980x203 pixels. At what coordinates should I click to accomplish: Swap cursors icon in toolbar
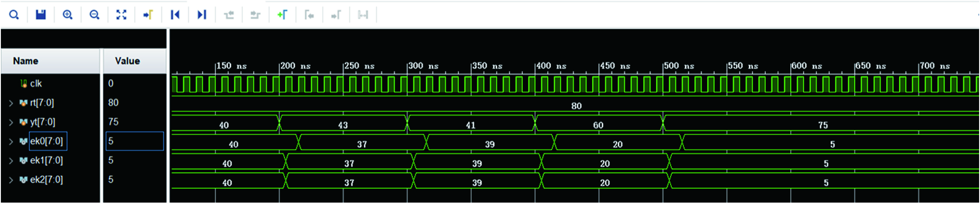coord(363,15)
